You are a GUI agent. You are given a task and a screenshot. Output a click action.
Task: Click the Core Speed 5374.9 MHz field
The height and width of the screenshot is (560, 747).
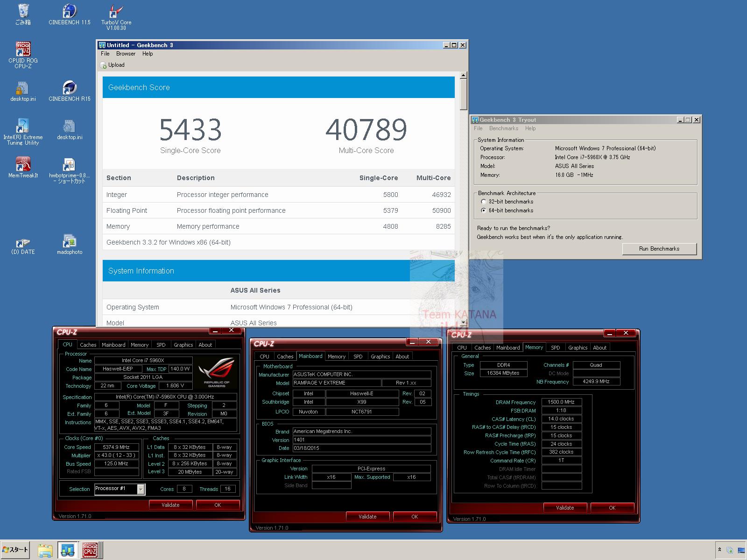[117, 447]
